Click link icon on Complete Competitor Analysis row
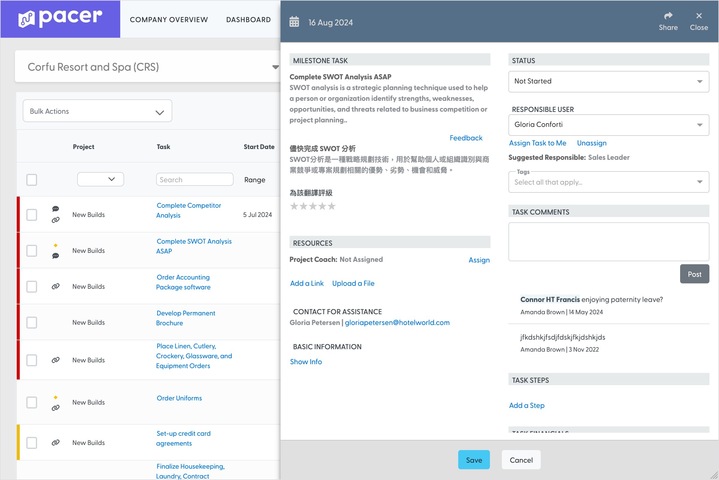This screenshot has width=719, height=480. pyautogui.click(x=55, y=220)
